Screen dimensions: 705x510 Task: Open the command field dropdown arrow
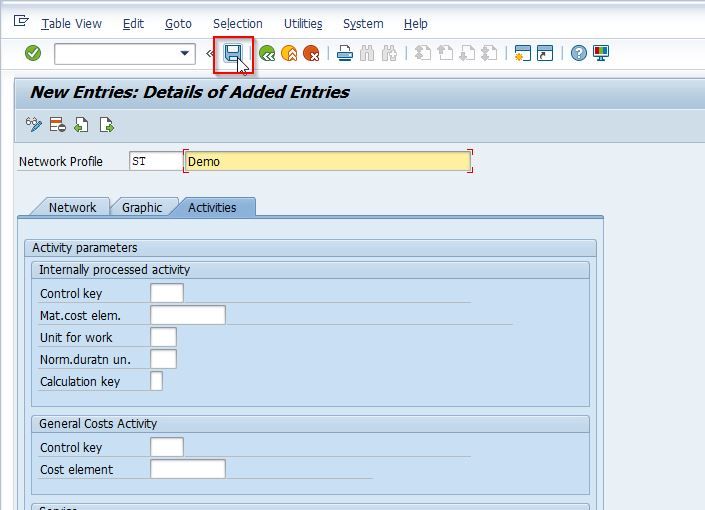(x=184, y=53)
